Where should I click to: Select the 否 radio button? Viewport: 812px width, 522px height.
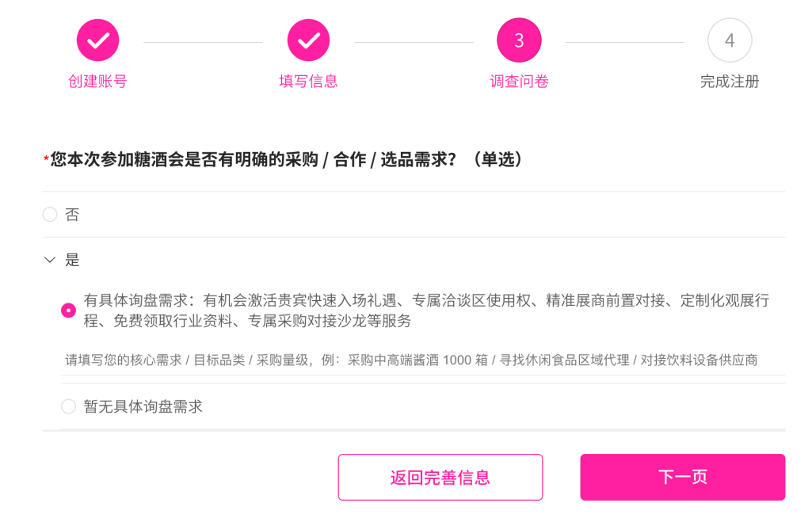50,215
